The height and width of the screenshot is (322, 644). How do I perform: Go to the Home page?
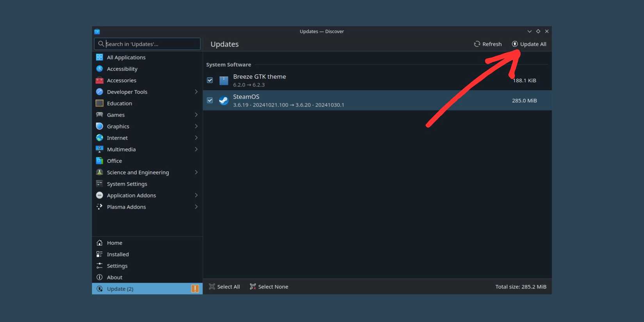point(114,243)
